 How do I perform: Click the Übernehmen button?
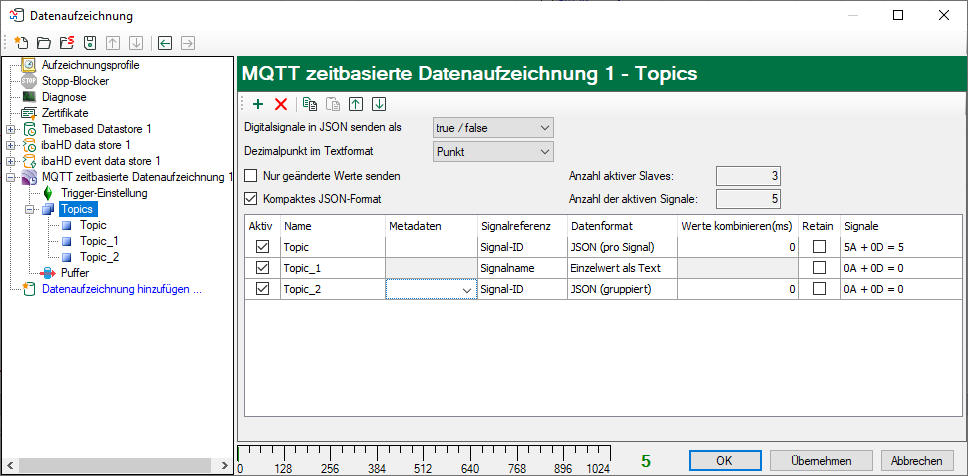click(x=821, y=461)
